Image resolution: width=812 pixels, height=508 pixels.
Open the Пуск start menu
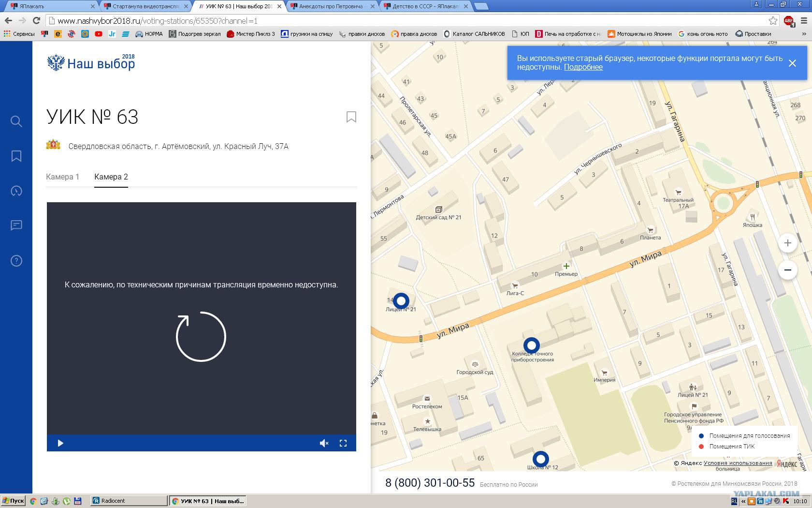click(x=13, y=501)
